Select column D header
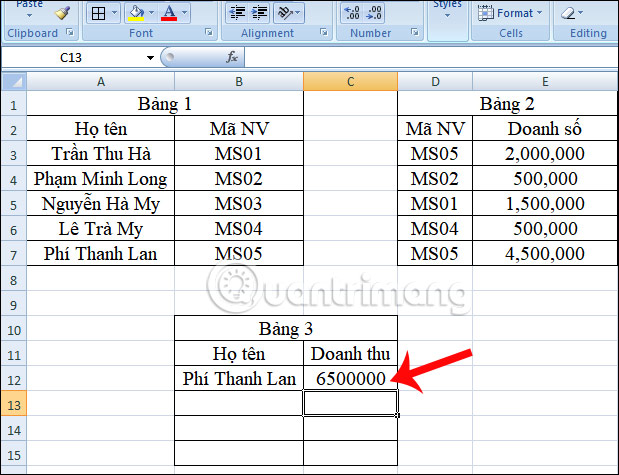This screenshot has width=619, height=475. click(435, 82)
